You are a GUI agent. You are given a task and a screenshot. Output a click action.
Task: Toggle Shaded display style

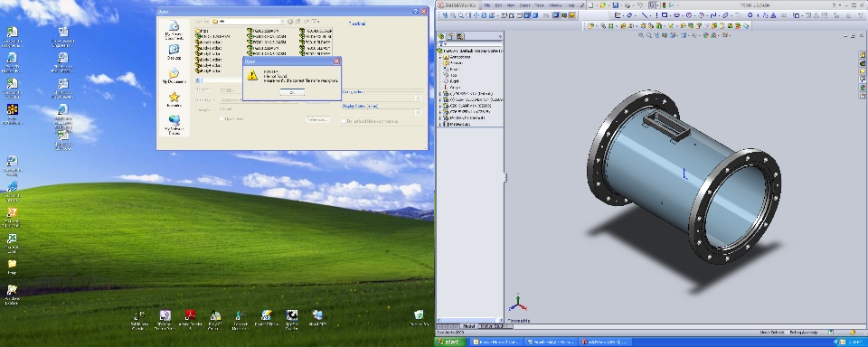pos(535,15)
